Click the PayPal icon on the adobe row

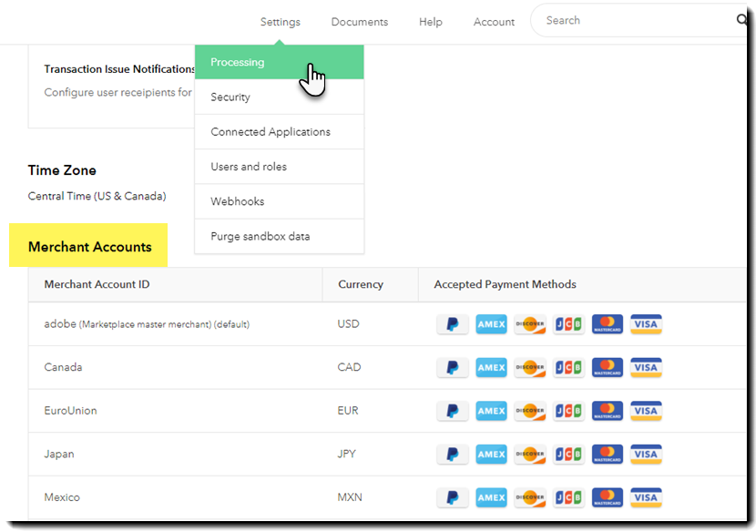pyautogui.click(x=453, y=323)
